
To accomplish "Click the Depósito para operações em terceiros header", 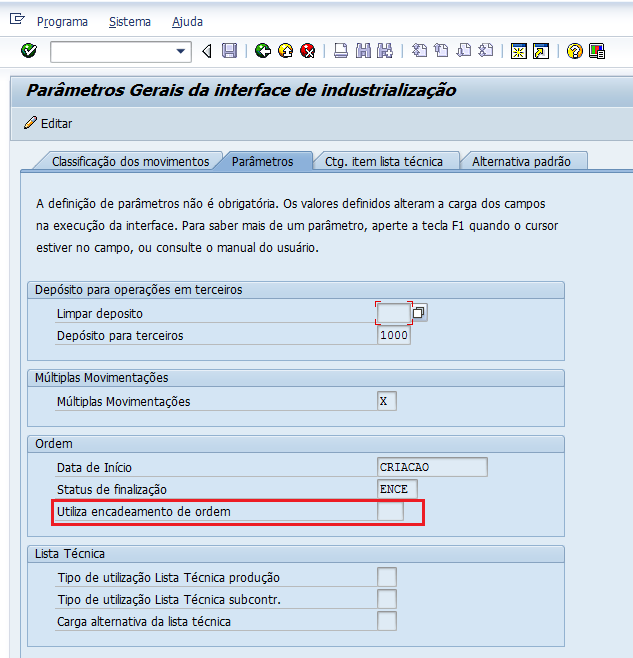I will tap(296, 290).
